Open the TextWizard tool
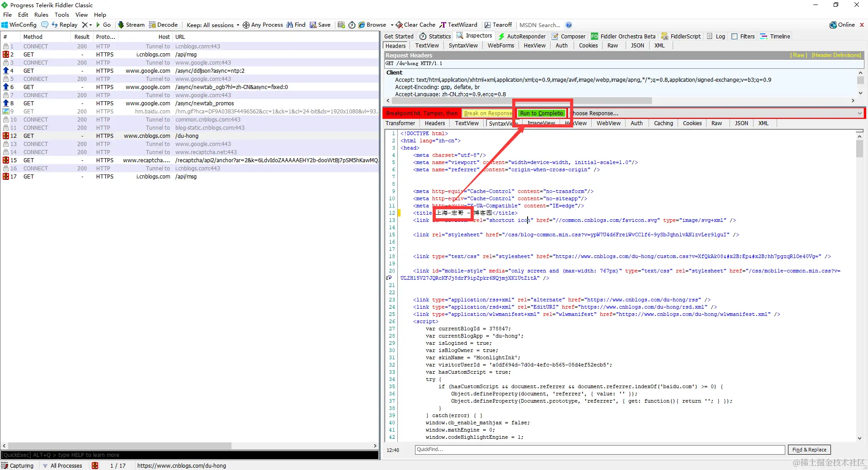This screenshot has height=470, width=868. 458,25
